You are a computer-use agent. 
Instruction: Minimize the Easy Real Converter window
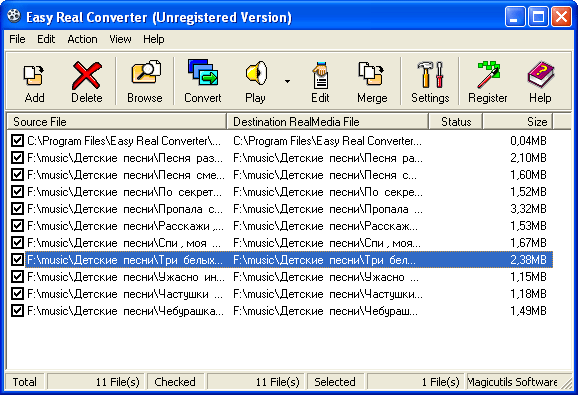pyautogui.click(x=515, y=17)
